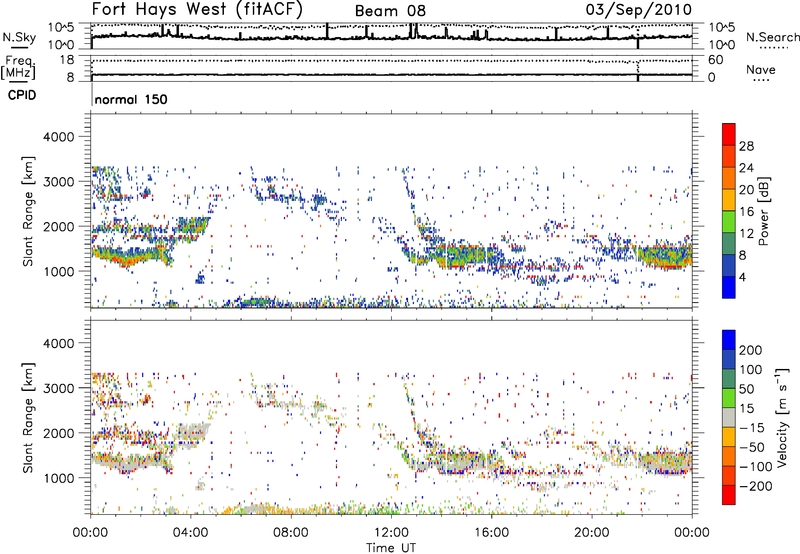Click the 'Time UT' axis label

[391, 547]
